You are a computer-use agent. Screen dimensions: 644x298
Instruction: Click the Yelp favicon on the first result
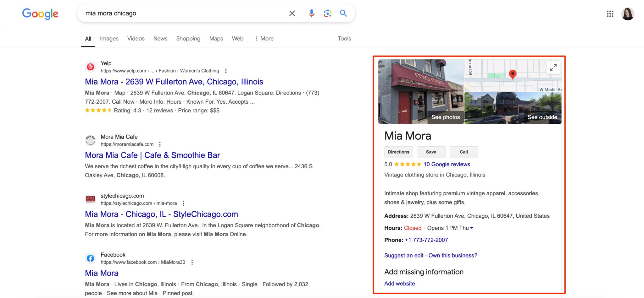(90, 67)
